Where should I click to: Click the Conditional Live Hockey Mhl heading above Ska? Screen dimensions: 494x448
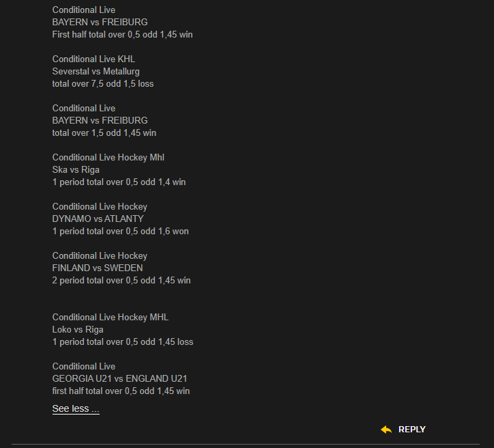[108, 157]
